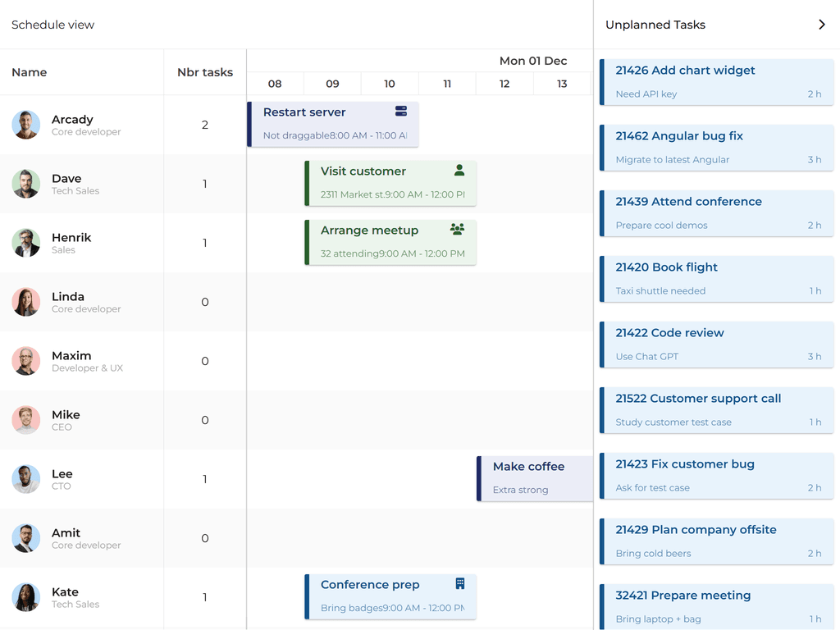Click the 21422 Code review task card
The width and height of the screenshot is (840, 630).
point(718,345)
